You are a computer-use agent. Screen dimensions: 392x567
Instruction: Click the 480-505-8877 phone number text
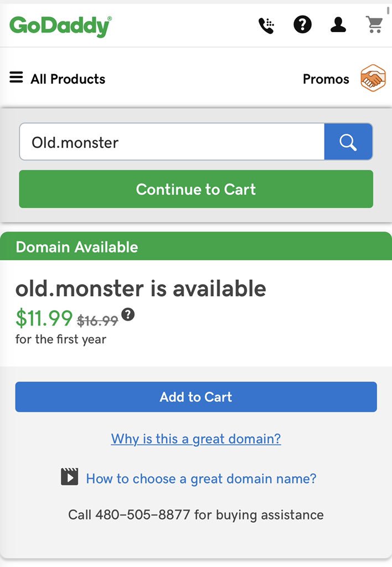click(142, 514)
